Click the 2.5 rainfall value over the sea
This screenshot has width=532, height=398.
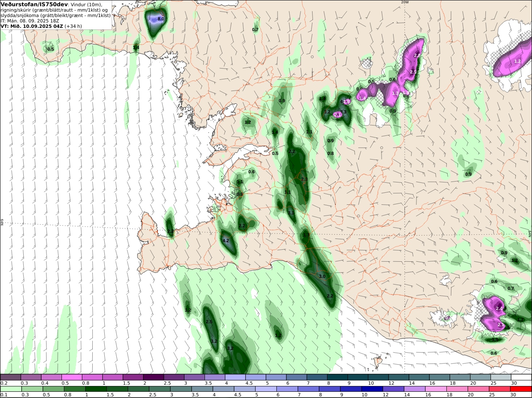(x=209, y=322)
